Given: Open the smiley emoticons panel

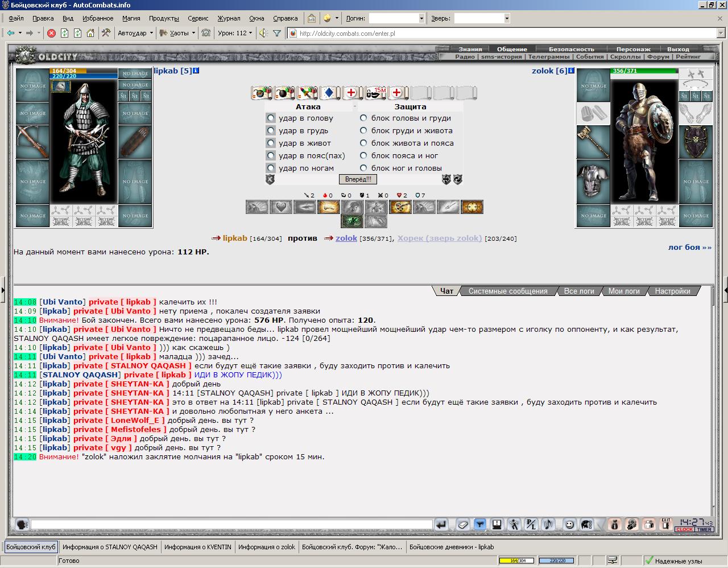Looking at the screenshot, I should click(569, 525).
